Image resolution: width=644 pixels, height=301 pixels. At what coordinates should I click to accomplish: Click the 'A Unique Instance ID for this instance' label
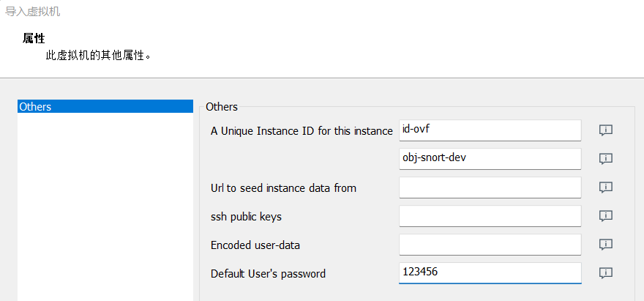click(x=302, y=131)
